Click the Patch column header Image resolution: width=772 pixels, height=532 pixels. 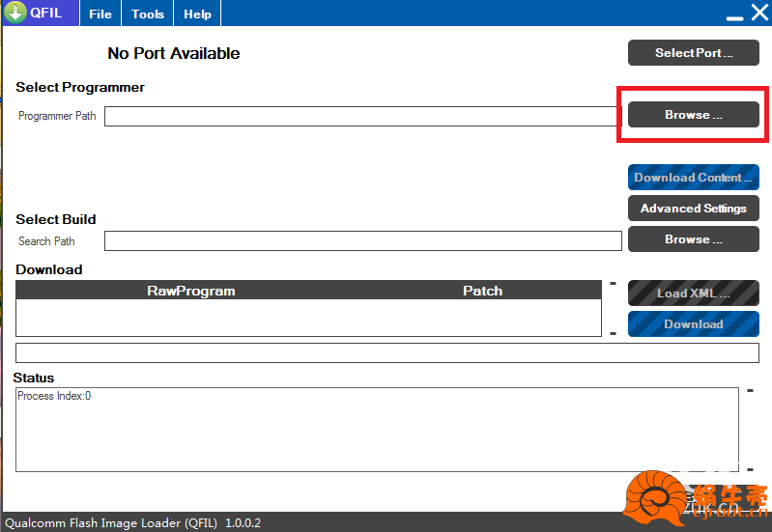pyautogui.click(x=482, y=291)
